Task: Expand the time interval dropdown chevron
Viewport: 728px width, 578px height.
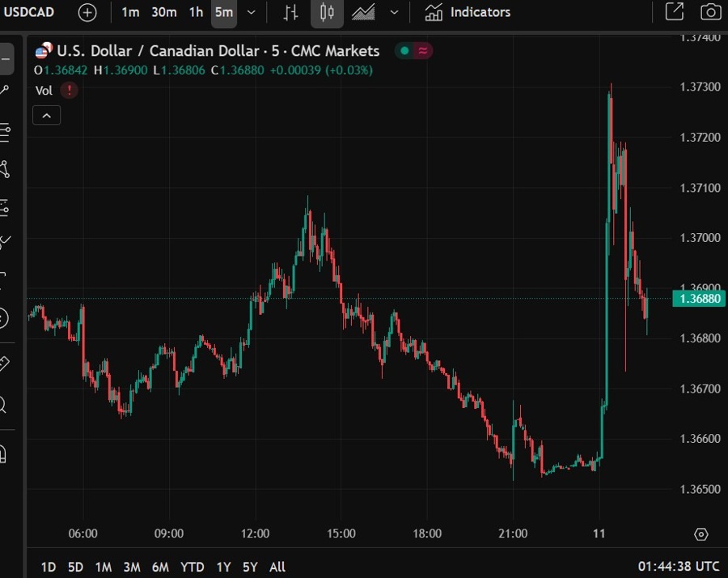Action: pyautogui.click(x=252, y=12)
